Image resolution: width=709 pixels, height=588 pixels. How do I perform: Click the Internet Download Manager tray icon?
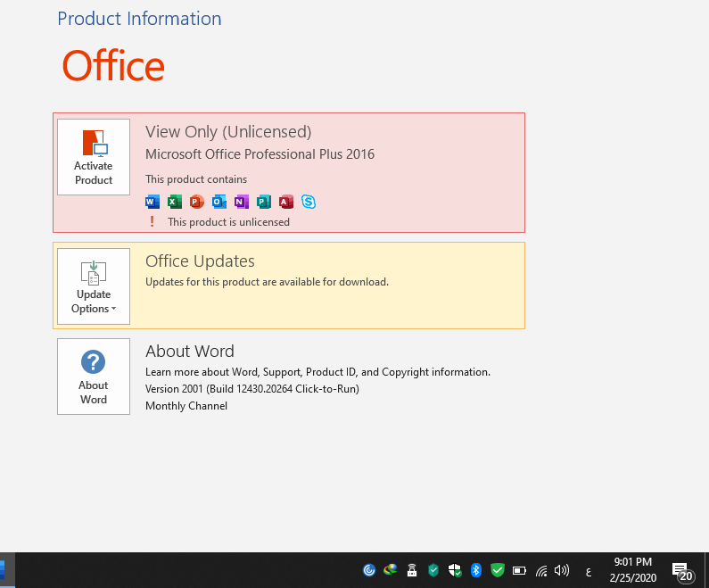click(x=391, y=570)
